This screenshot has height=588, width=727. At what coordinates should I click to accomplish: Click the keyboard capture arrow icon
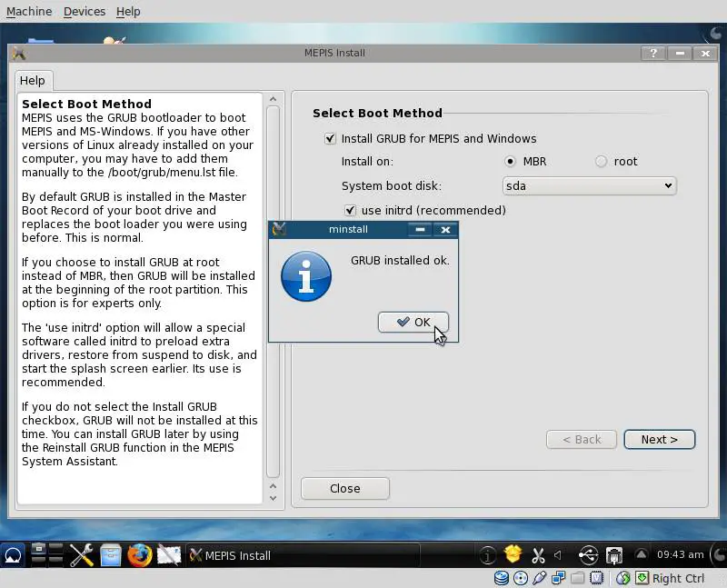point(642,578)
